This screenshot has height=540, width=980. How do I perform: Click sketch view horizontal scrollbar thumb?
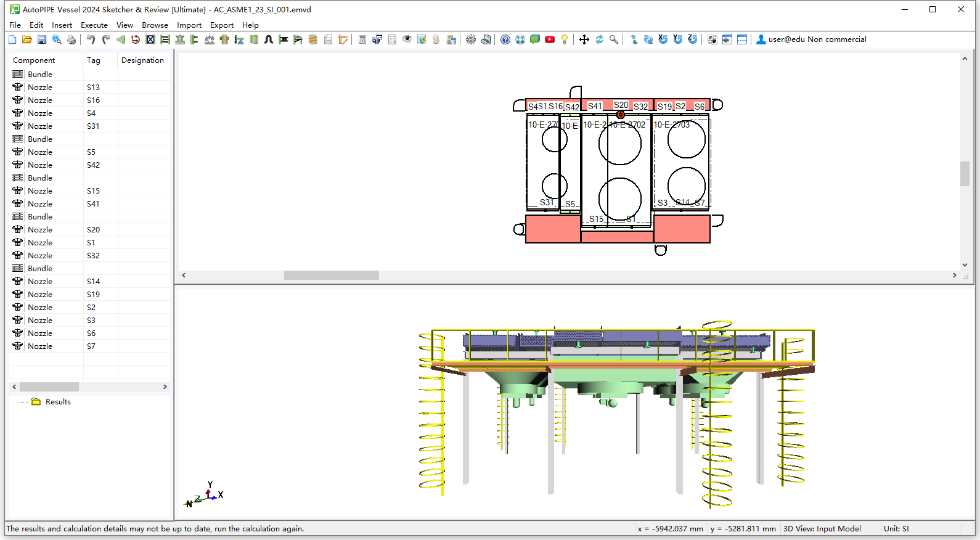(332, 276)
